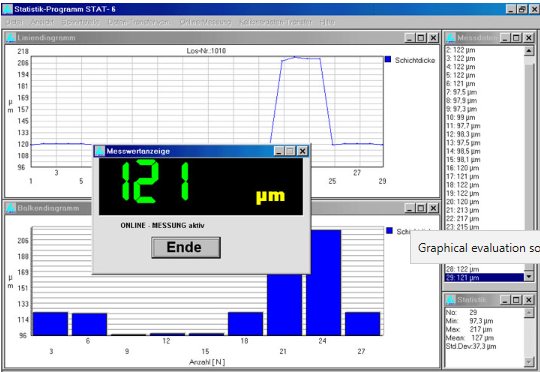
Task: Close the Statistik window
Action: coord(529,300)
